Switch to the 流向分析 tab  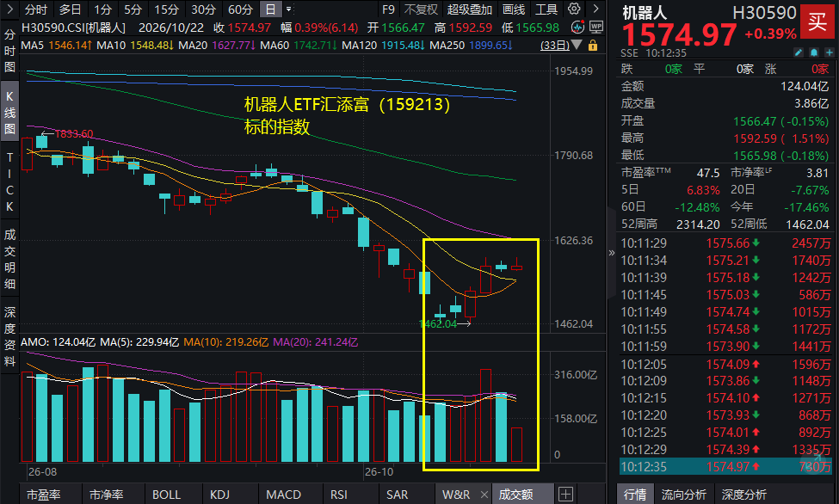tap(684, 495)
